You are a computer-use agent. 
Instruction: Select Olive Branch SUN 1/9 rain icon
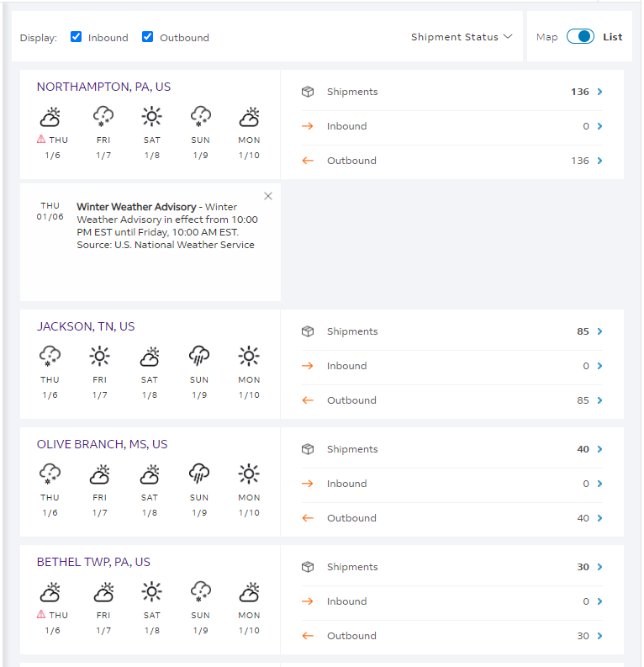point(199,474)
